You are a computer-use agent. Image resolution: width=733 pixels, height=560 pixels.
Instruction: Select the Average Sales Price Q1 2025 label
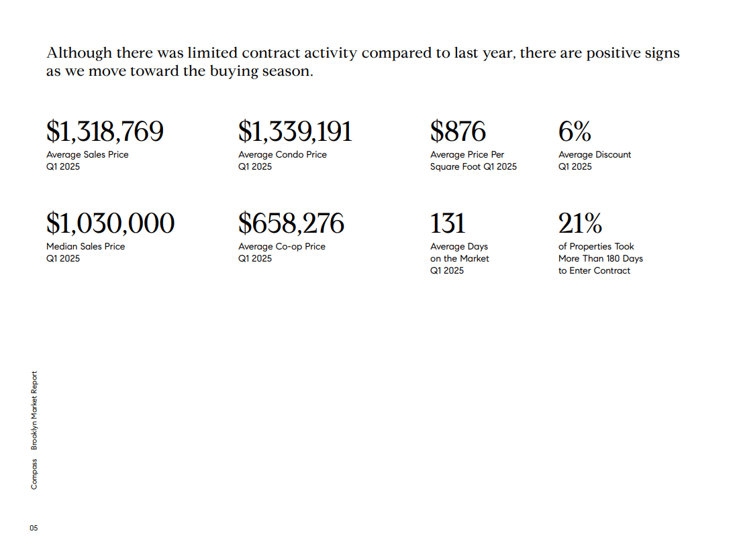[87, 161]
